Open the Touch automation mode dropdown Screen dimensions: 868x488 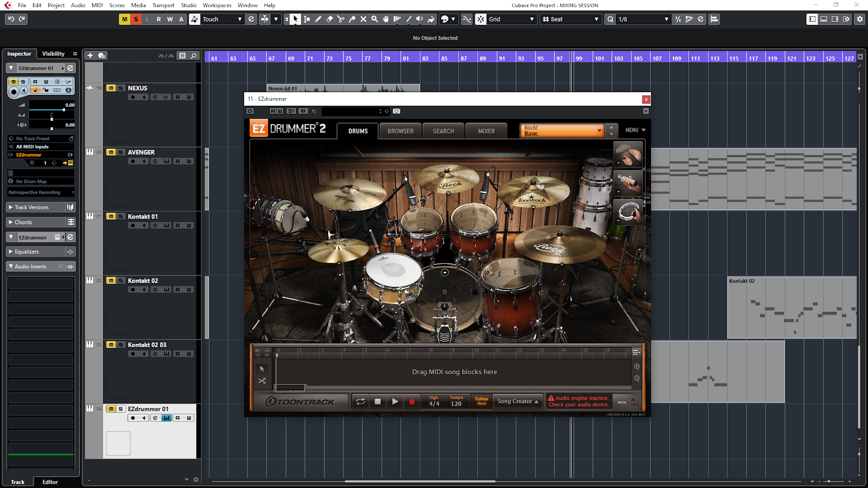(x=222, y=19)
